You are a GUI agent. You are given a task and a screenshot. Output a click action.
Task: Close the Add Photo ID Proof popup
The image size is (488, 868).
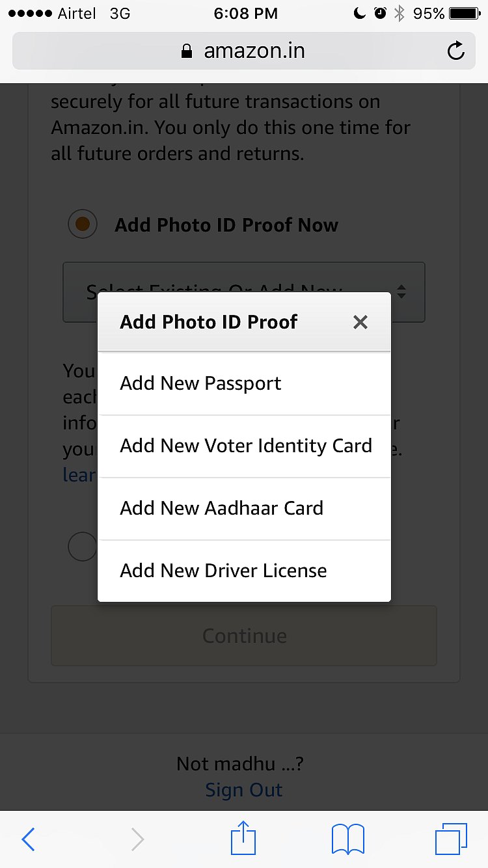point(360,322)
